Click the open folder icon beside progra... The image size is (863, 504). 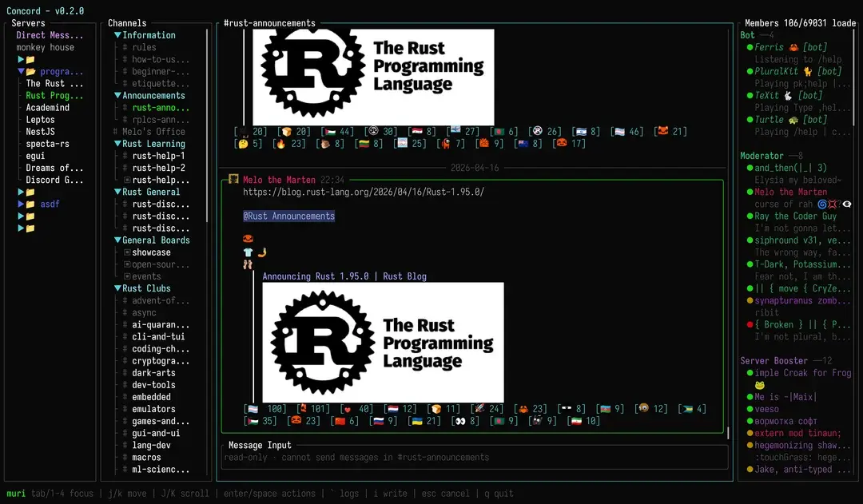tap(31, 72)
